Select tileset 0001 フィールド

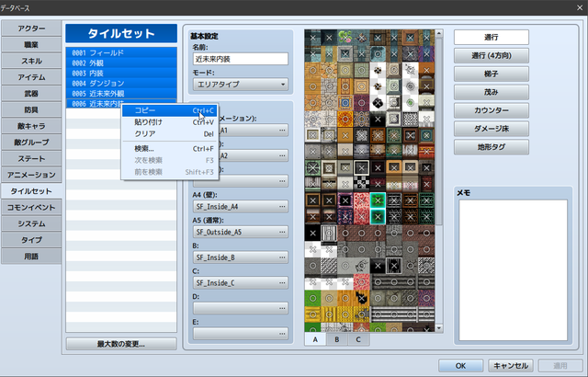(x=121, y=53)
